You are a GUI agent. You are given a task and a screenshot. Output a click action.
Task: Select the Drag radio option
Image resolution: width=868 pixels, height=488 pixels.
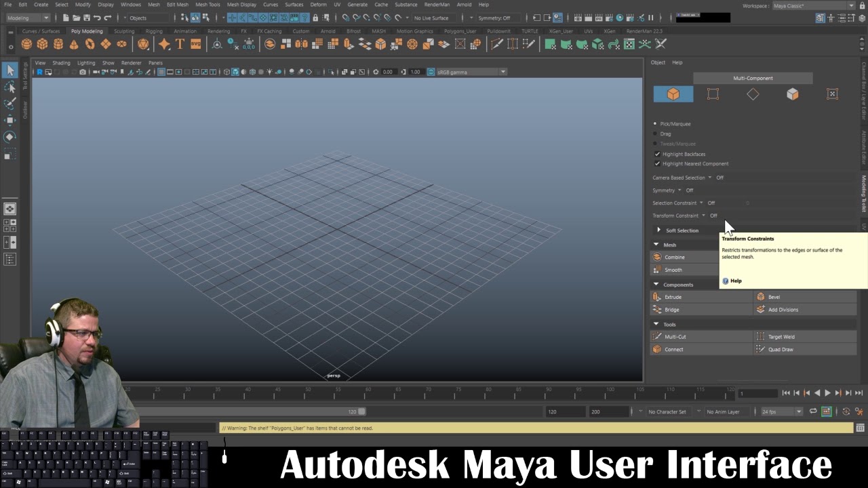click(x=655, y=134)
